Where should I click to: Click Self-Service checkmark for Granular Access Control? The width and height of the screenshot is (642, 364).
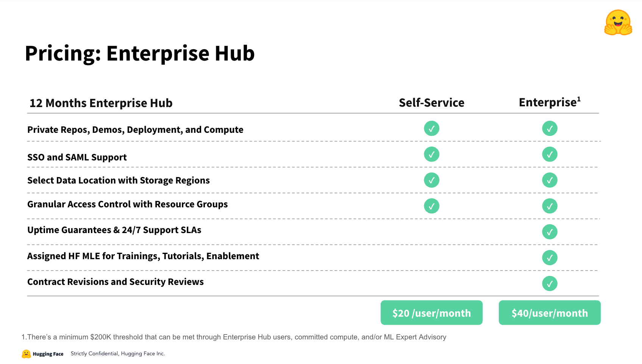coord(431,206)
